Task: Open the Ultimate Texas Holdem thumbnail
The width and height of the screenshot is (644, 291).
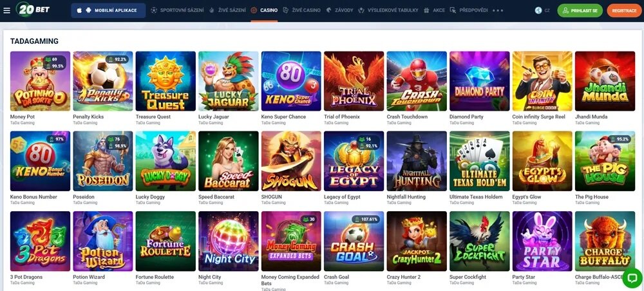Action: coord(479,161)
